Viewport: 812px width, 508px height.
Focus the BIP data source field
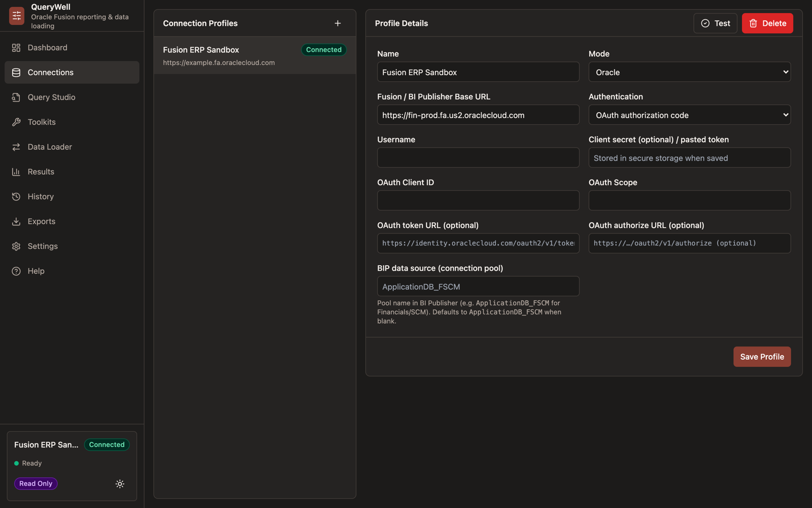[478, 287]
